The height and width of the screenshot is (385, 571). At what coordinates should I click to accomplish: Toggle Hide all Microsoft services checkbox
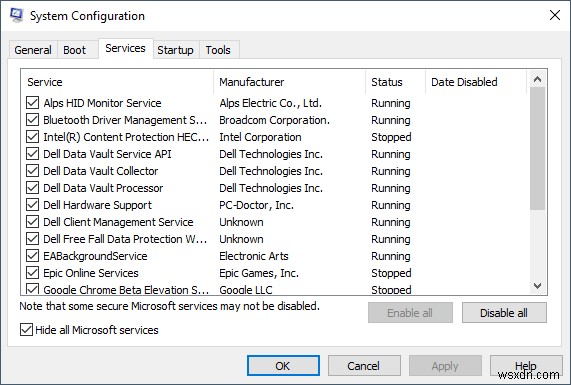pyautogui.click(x=26, y=330)
